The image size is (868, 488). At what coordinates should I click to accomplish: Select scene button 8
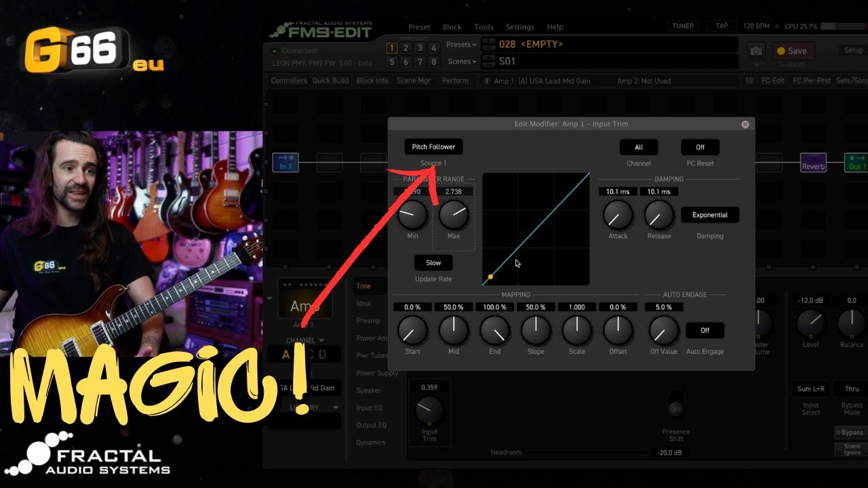pyautogui.click(x=434, y=62)
